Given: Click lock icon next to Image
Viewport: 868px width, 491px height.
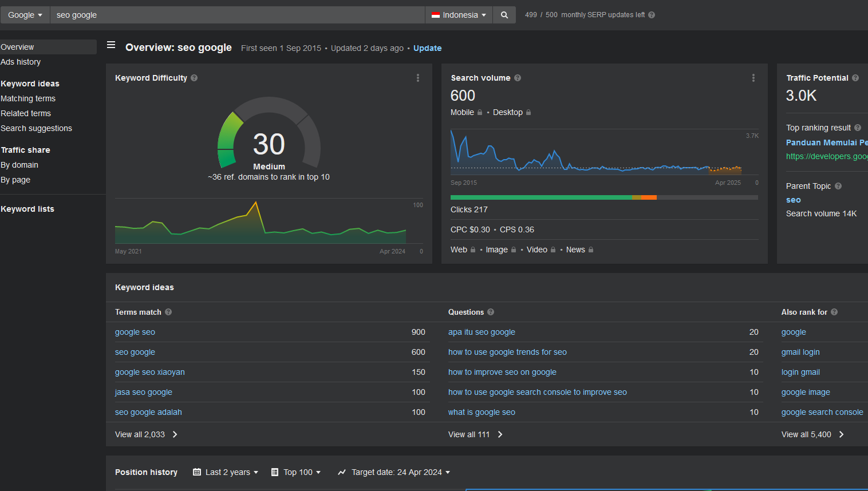Looking at the screenshot, I should pyautogui.click(x=514, y=250).
